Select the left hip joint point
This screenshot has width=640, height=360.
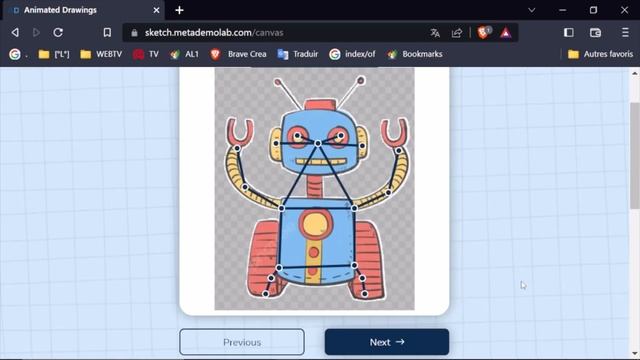(x=279, y=268)
